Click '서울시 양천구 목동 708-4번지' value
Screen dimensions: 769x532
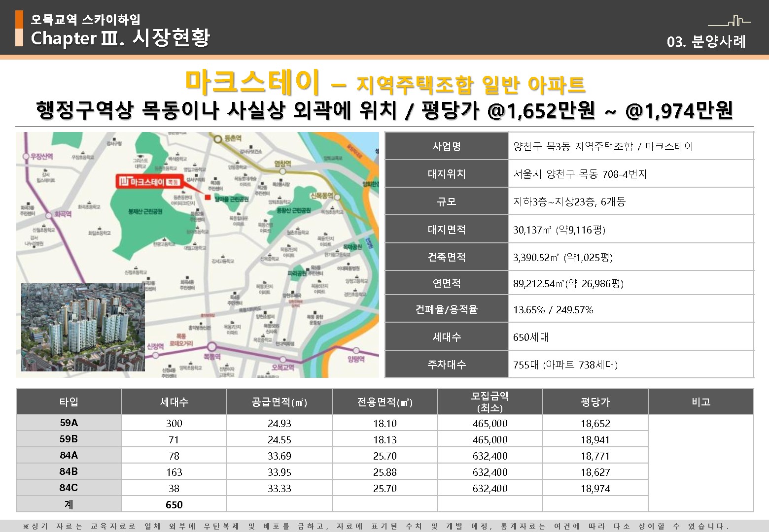[x=580, y=174]
